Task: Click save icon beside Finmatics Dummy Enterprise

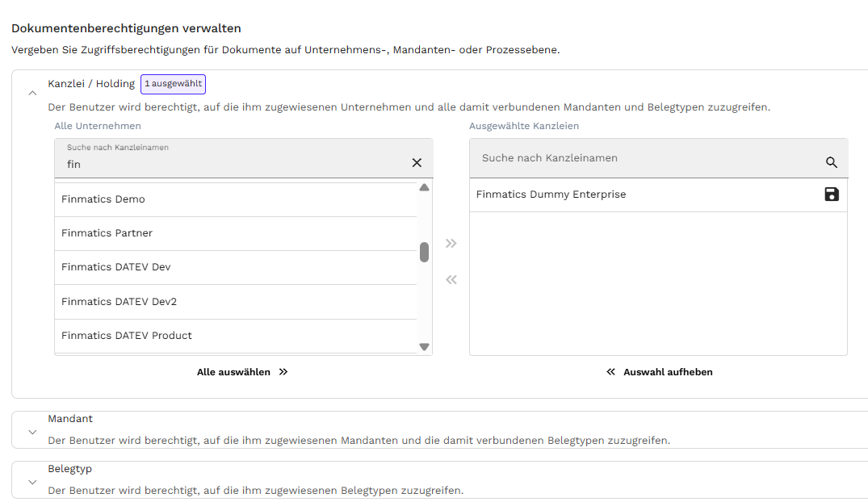Action: coord(832,195)
